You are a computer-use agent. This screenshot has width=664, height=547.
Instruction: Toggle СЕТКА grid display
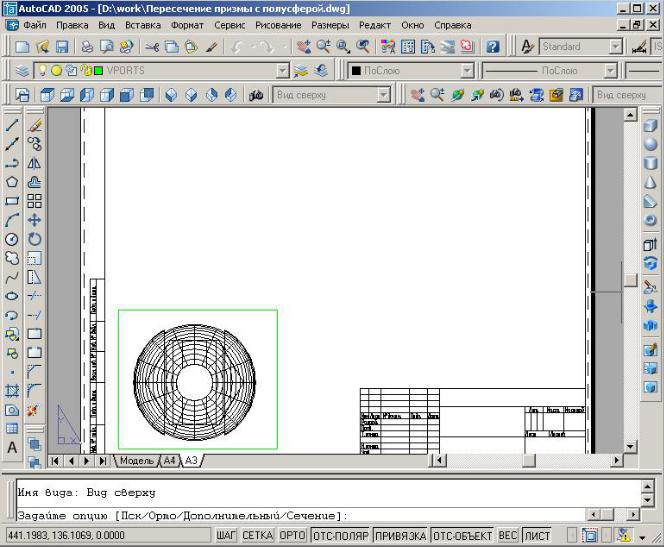pyautogui.click(x=258, y=536)
